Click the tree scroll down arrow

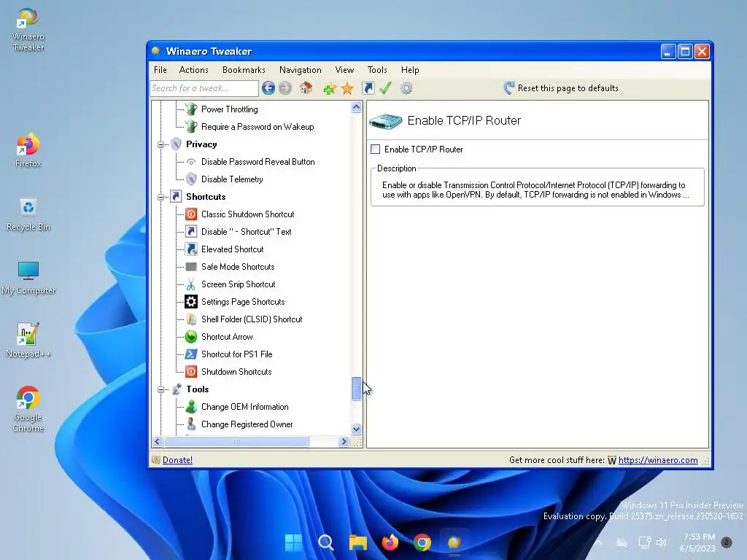356,429
